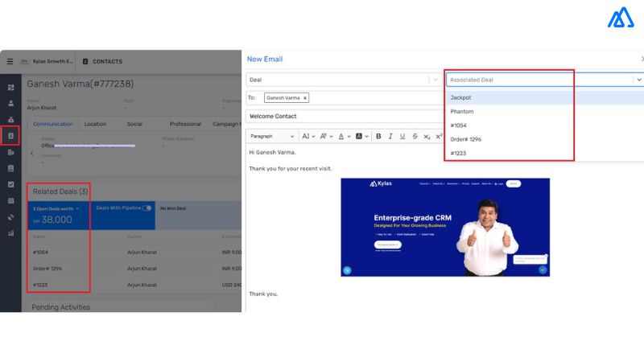Toggle Deals With Pipeline switch
The height and width of the screenshot is (362, 644).
coord(147,208)
